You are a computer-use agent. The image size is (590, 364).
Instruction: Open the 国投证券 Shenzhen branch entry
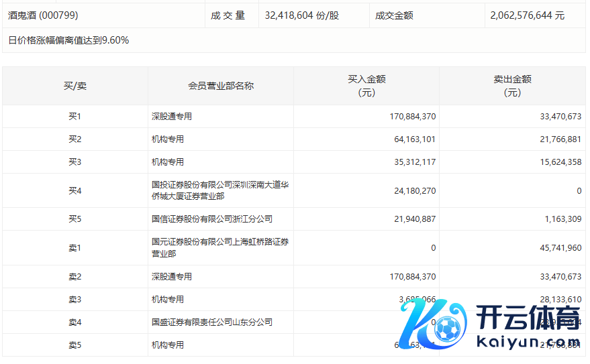coord(220,190)
